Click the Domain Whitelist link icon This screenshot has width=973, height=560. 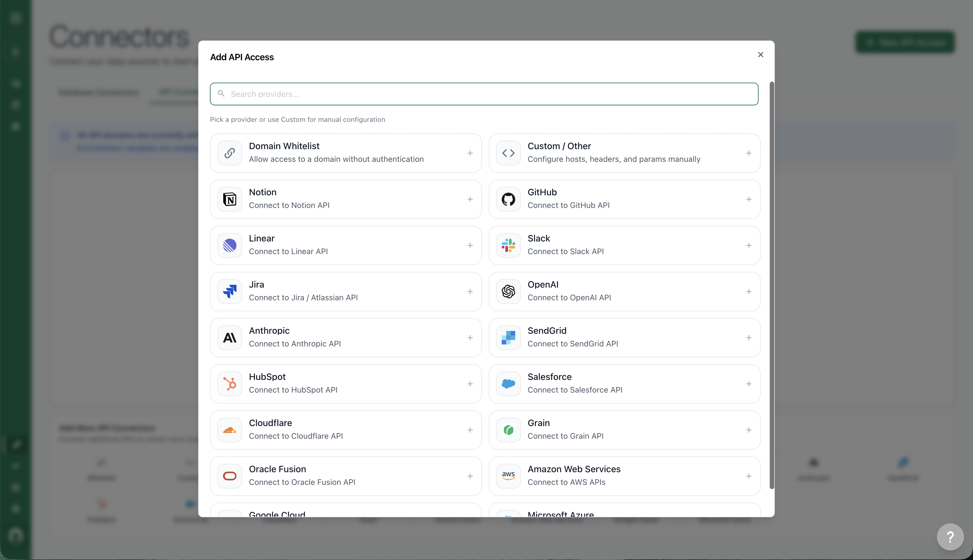pyautogui.click(x=230, y=153)
